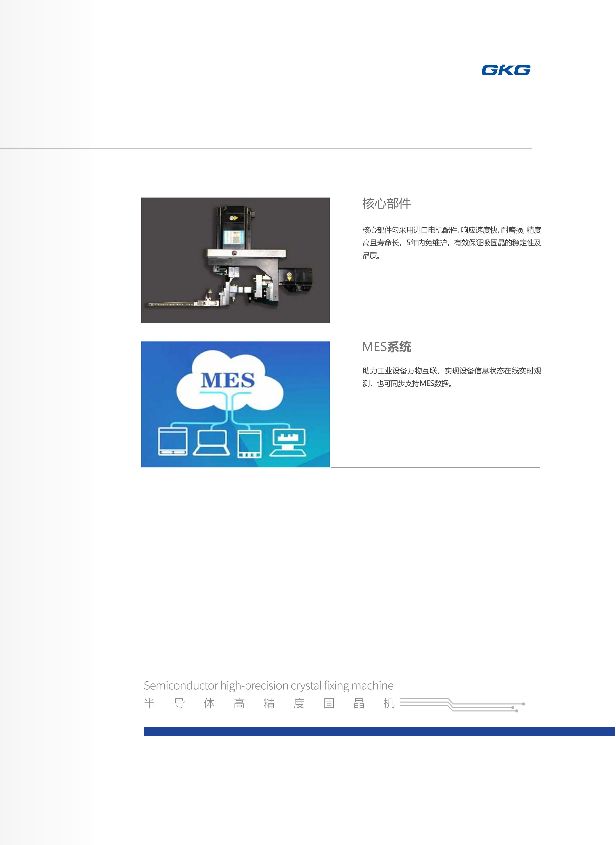616x845 pixels.
Task: Click the MES系统 heading
Action: (x=386, y=347)
